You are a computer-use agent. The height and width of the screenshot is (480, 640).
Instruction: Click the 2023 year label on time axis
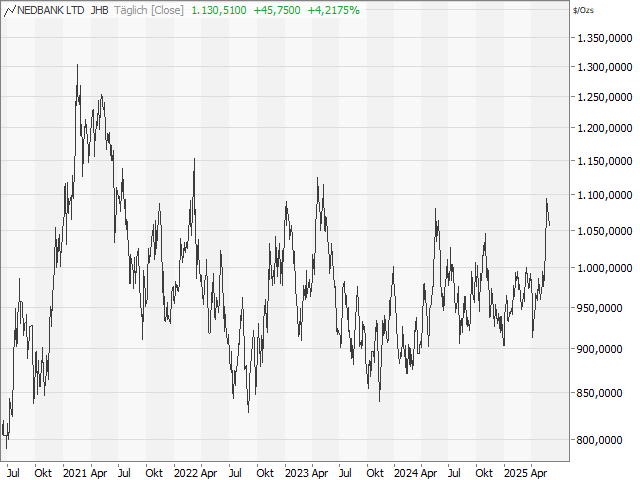pyautogui.click(x=297, y=473)
